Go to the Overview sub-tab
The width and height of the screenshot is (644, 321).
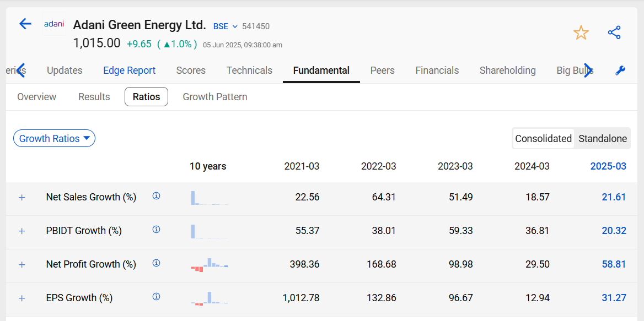pyautogui.click(x=36, y=97)
